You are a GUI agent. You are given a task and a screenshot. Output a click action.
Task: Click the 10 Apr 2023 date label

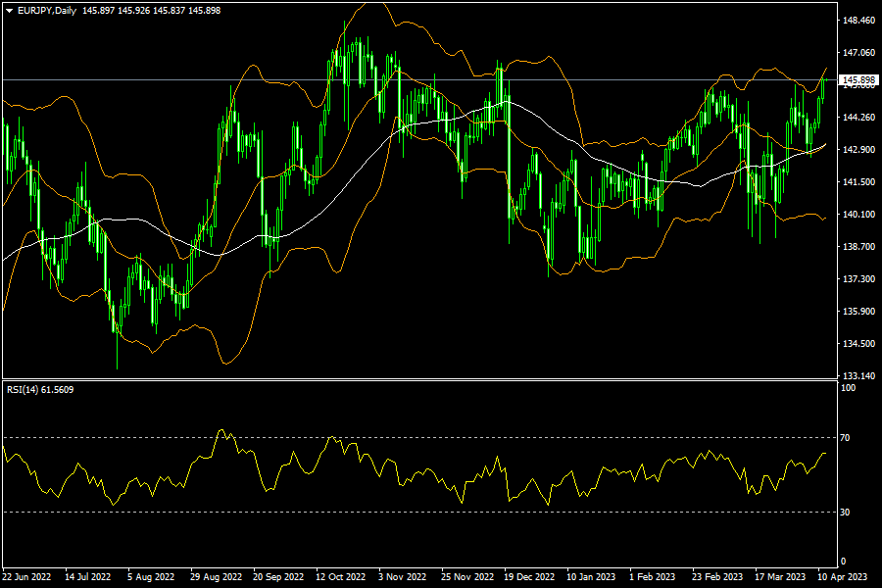pyautogui.click(x=842, y=577)
